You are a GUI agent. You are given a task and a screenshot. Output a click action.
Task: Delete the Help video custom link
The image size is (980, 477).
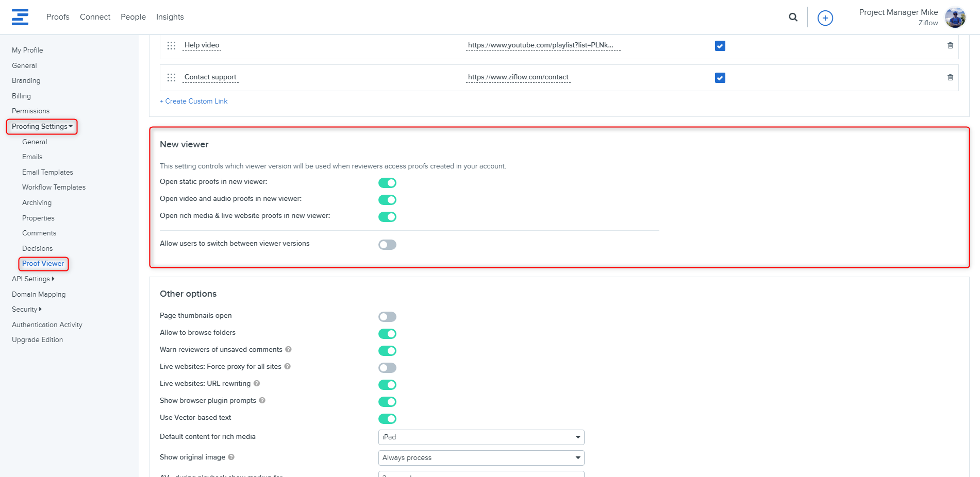[x=950, y=45]
